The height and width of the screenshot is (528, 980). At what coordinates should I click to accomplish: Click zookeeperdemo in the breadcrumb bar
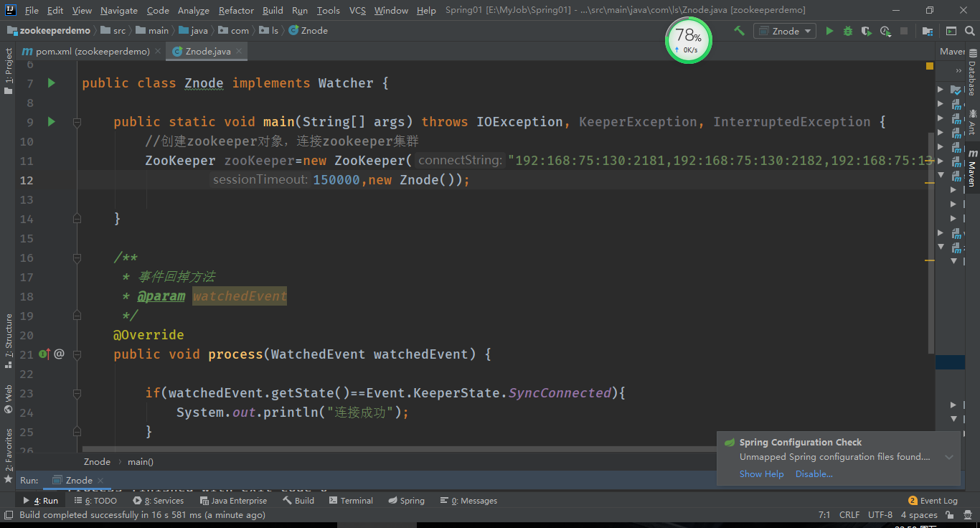[49, 31]
